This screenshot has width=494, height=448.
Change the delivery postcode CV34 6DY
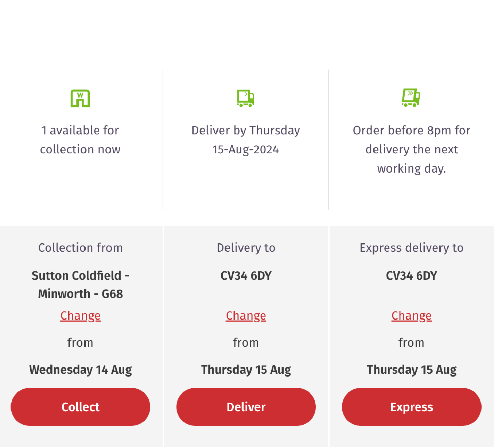(x=246, y=315)
